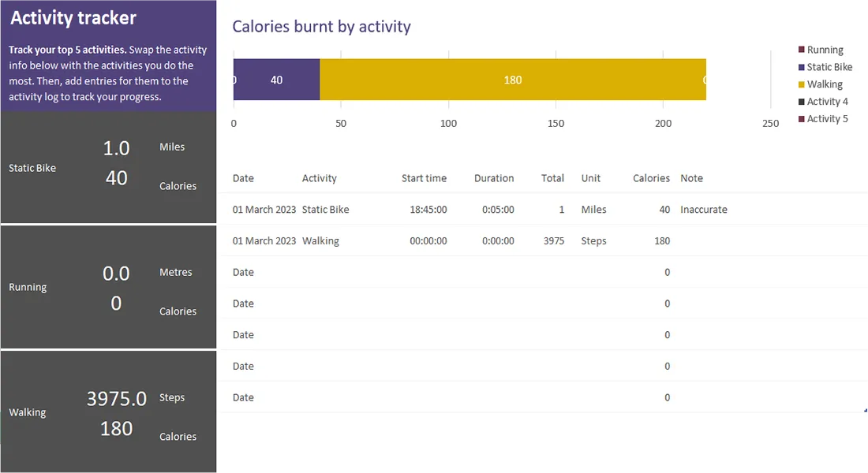Click the chart title Calories burnt by activity

click(x=322, y=26)
